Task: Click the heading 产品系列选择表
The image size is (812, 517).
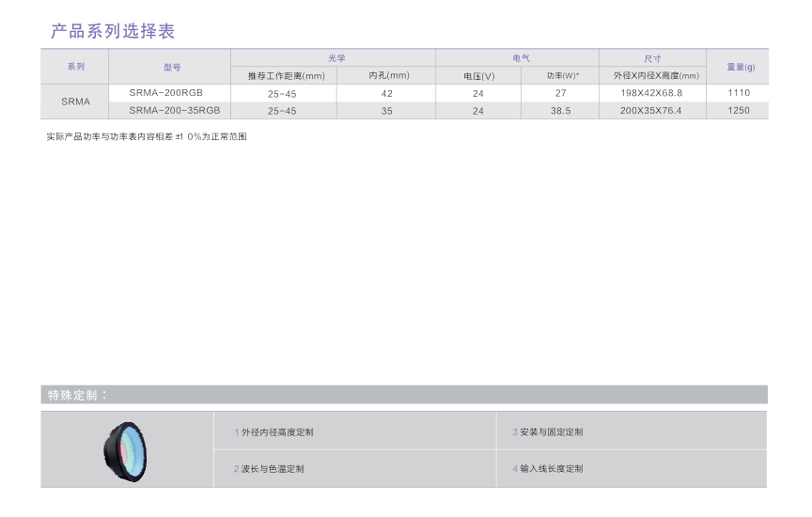Action: tap(113, 31)
